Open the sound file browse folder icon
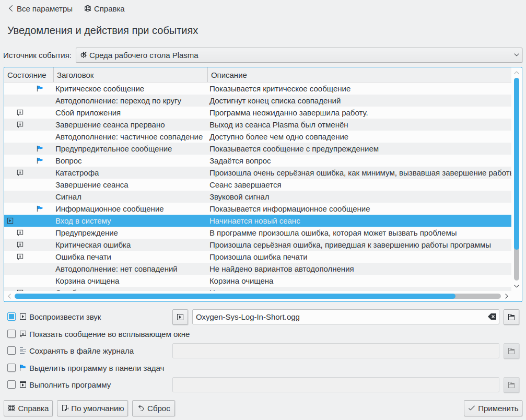Viewport: 526px width, 420px height. 511,317
